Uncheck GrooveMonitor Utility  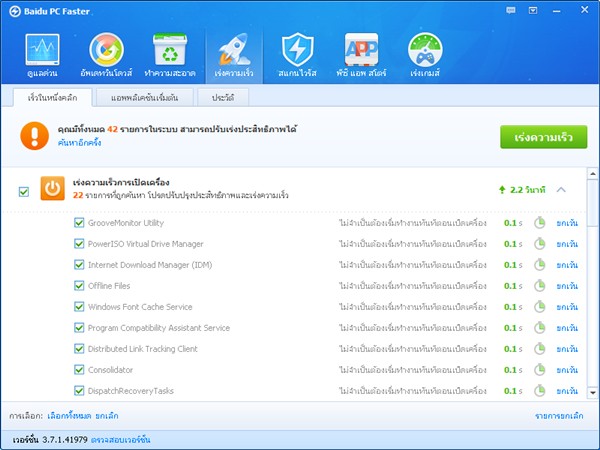79,223
